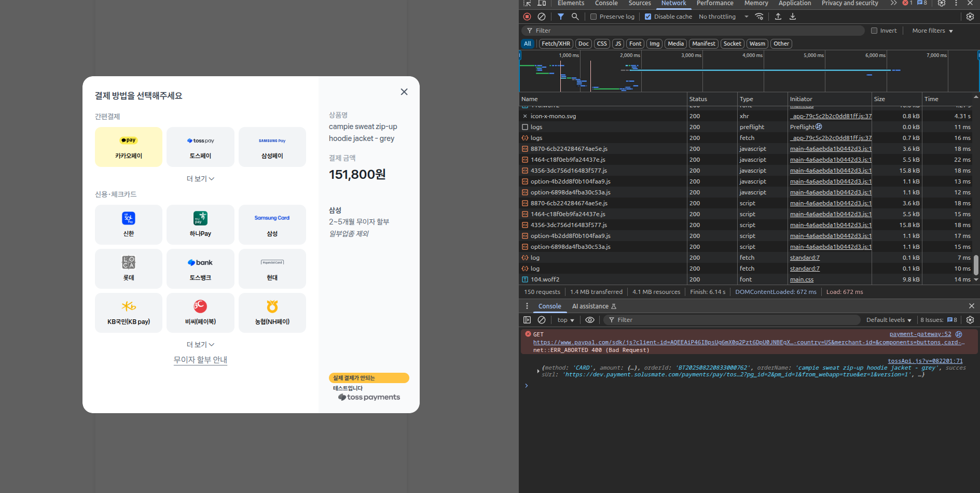Image resolution: width=980 pixels, height=493 pixels.
Task: Choose NH Nonghyup card option
Action: click(272, 313)
